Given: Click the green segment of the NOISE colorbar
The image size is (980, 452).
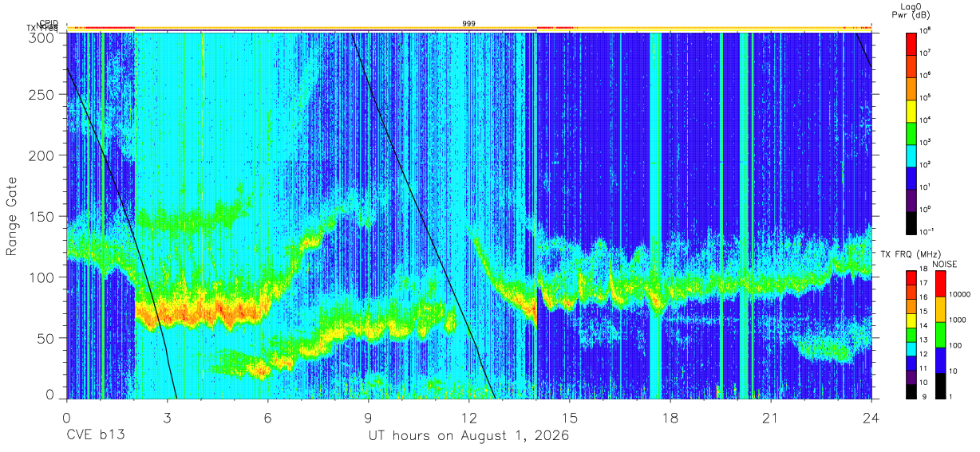Looking at the screenshot, I should click(x=940, y=335).
